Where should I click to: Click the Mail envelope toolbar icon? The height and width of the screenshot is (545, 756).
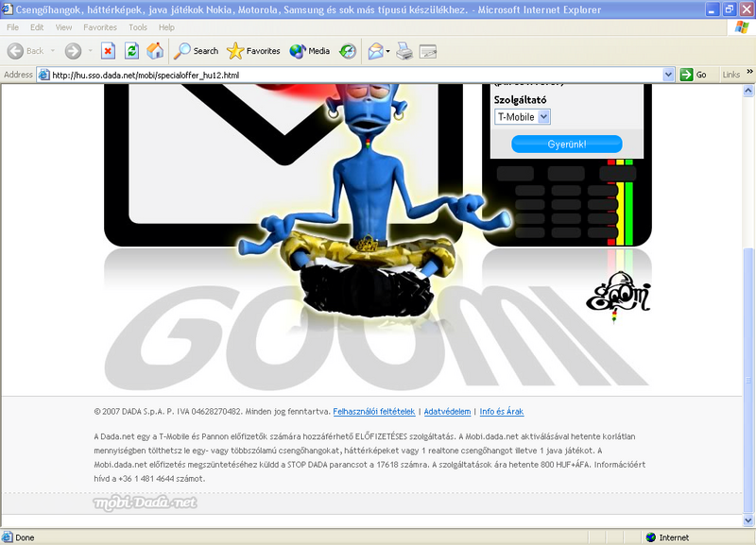pyautogui.click(x=375, y=51)
